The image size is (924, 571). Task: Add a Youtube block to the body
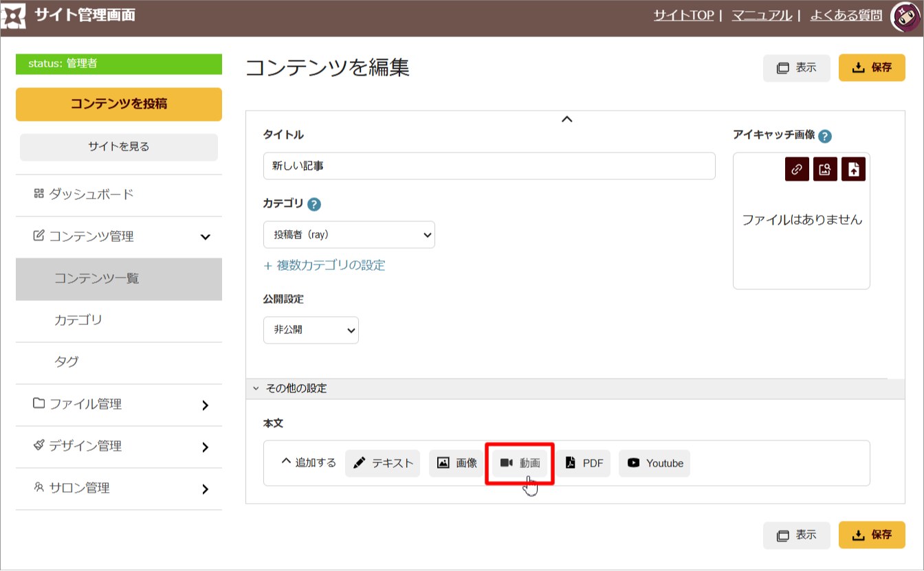[x=654, y=463]
